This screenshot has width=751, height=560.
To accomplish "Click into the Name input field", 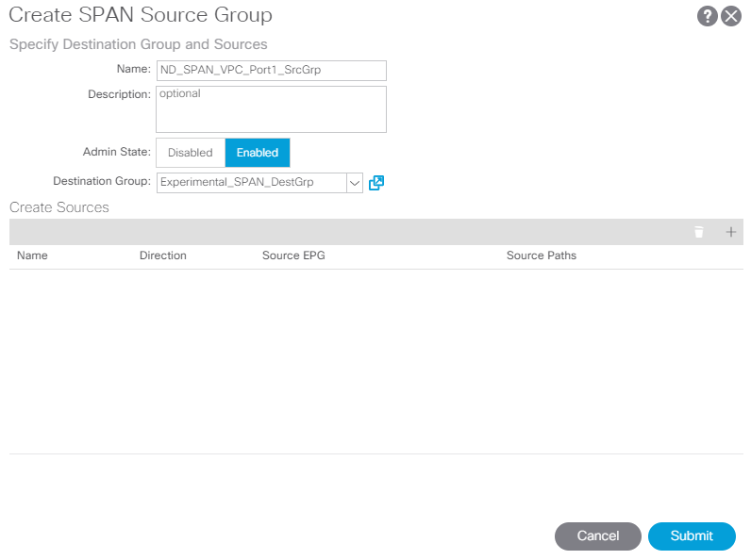I will coord(271,71).
